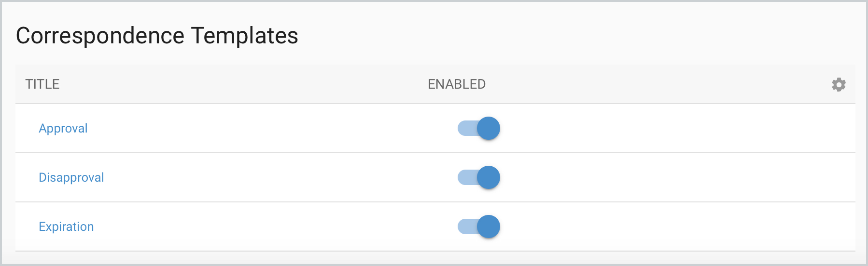Screen dimensions: 868x266
Task: Open the Expiration template link
Action: pyautogui.click(x=66, y=226)
